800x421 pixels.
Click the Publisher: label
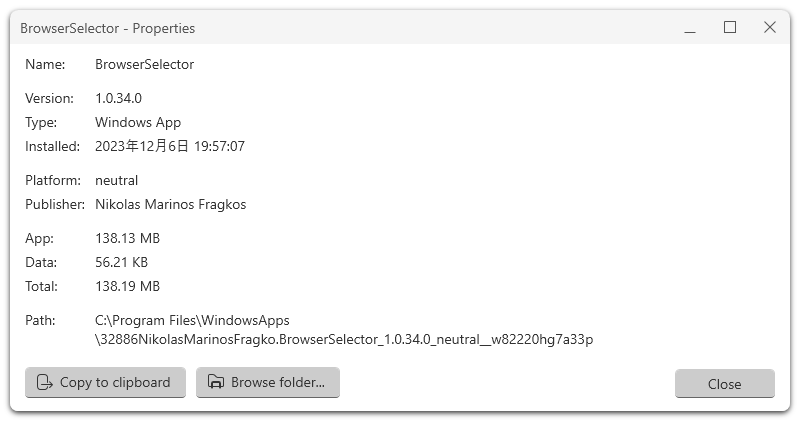55,205
